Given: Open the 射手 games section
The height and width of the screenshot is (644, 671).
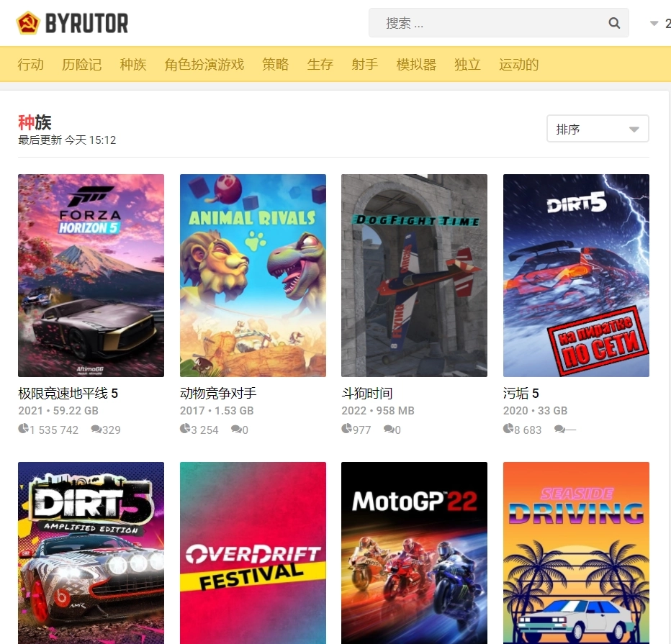Looking at the screenshot, I should pyautogui.click(x=365, y=64).
